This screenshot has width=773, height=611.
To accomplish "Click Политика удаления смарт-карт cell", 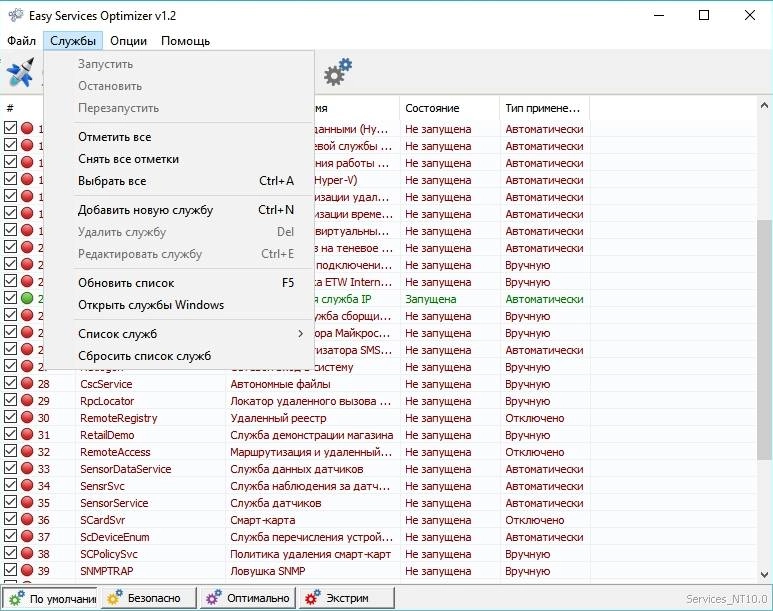I will 311,554.
